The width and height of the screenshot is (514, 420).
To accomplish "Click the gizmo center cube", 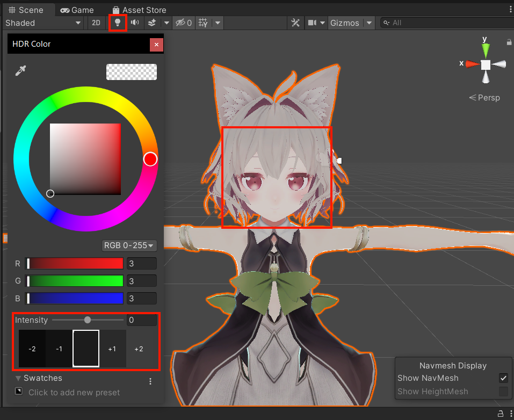I will (486, 65).
